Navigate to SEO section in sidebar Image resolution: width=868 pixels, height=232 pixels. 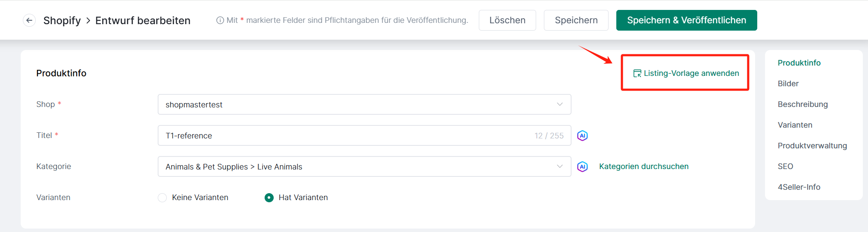point(785,166)
